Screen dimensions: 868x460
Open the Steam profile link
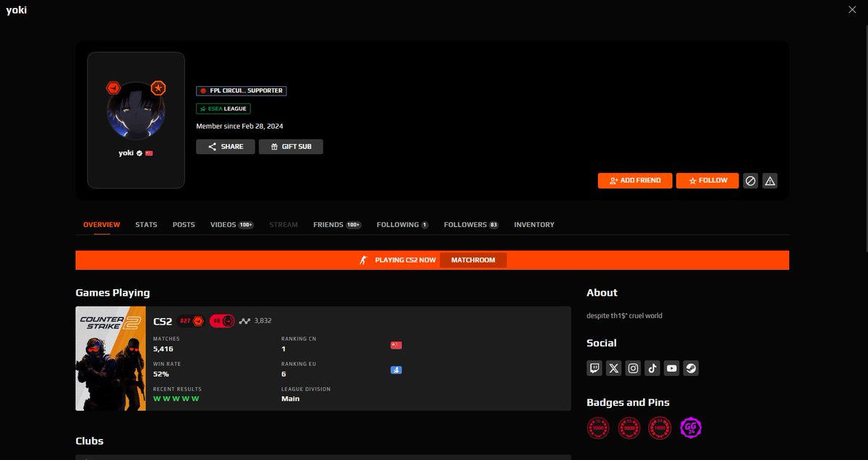691,368
